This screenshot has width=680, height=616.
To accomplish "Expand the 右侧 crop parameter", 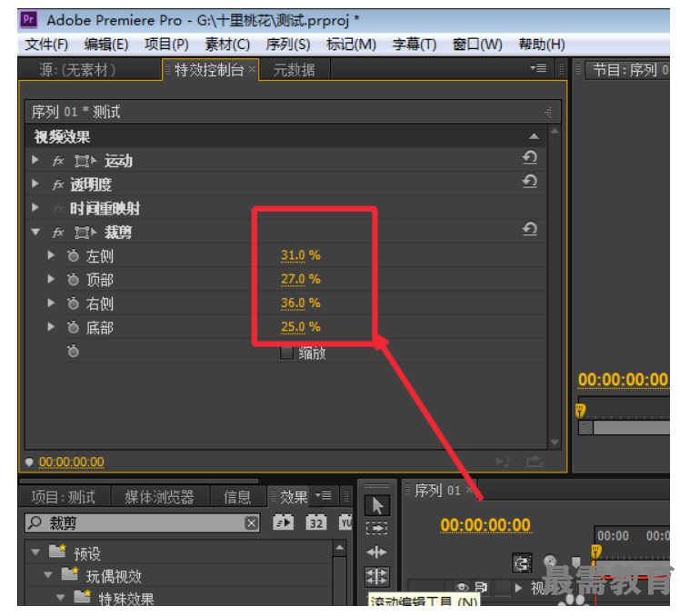I will point(51,303).
